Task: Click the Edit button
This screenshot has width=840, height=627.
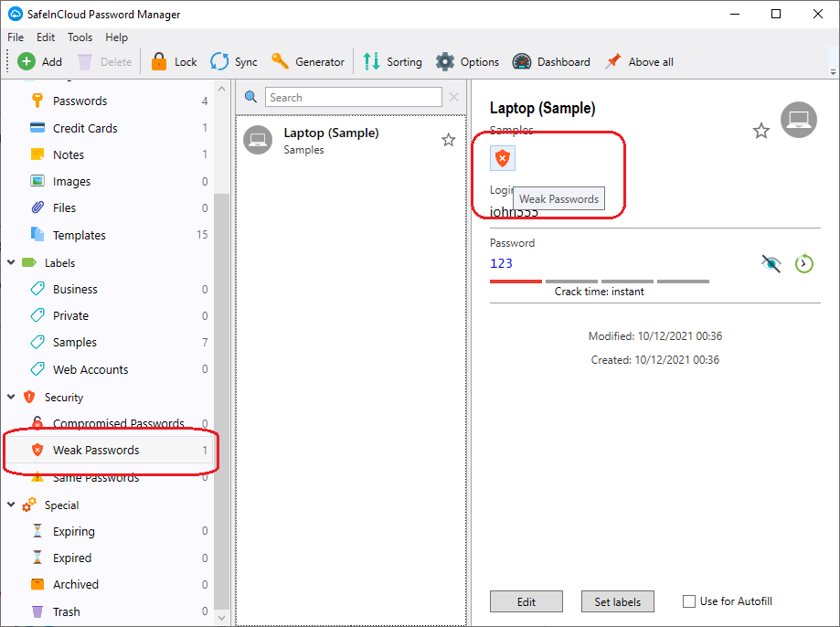Action: tap(526, 601)
